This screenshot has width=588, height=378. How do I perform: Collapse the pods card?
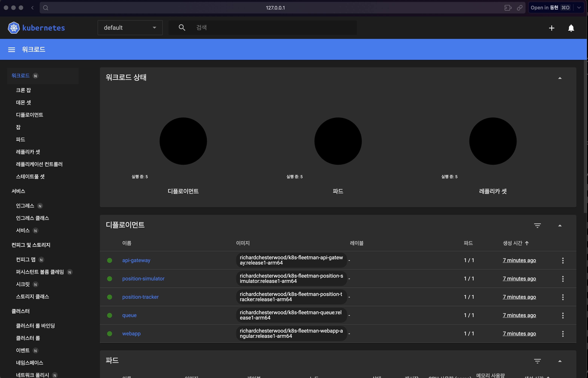coord(560,361)
